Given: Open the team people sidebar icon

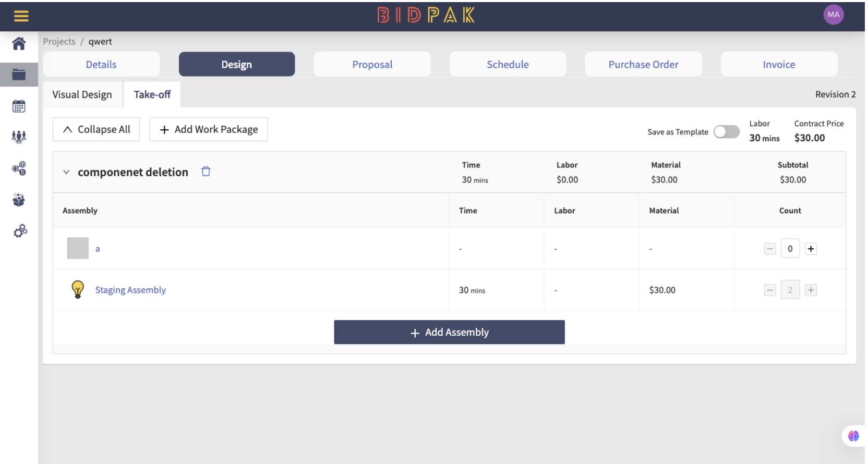Looking at the screenshot, I should coord(19,137).
